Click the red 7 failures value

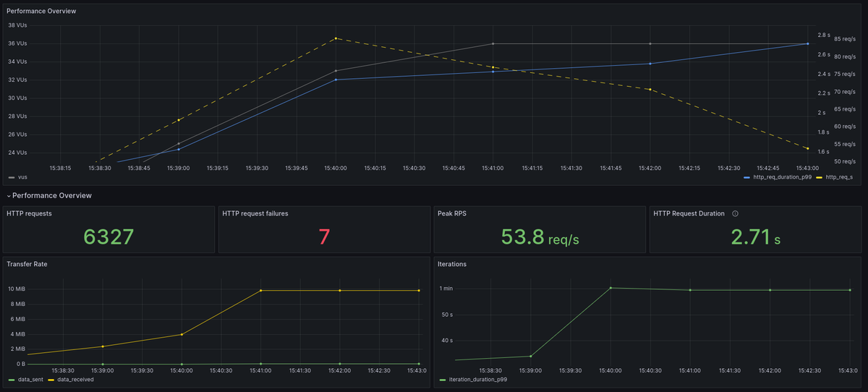pyautogui.click(x=324, y=237)
